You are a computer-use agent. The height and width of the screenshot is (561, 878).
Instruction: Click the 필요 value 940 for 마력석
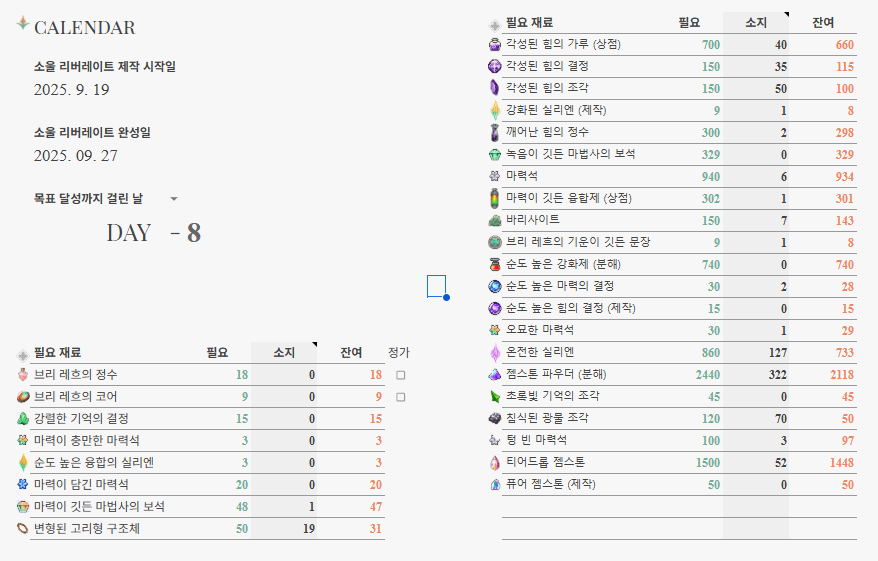(x=711, y=176)
